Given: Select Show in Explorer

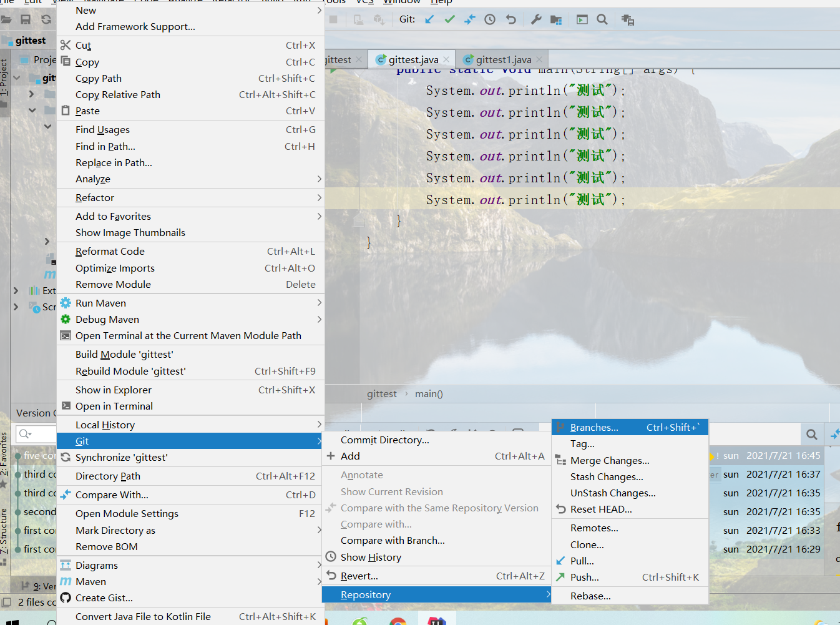Looking at the screenshot, I should tap(190, 390).
